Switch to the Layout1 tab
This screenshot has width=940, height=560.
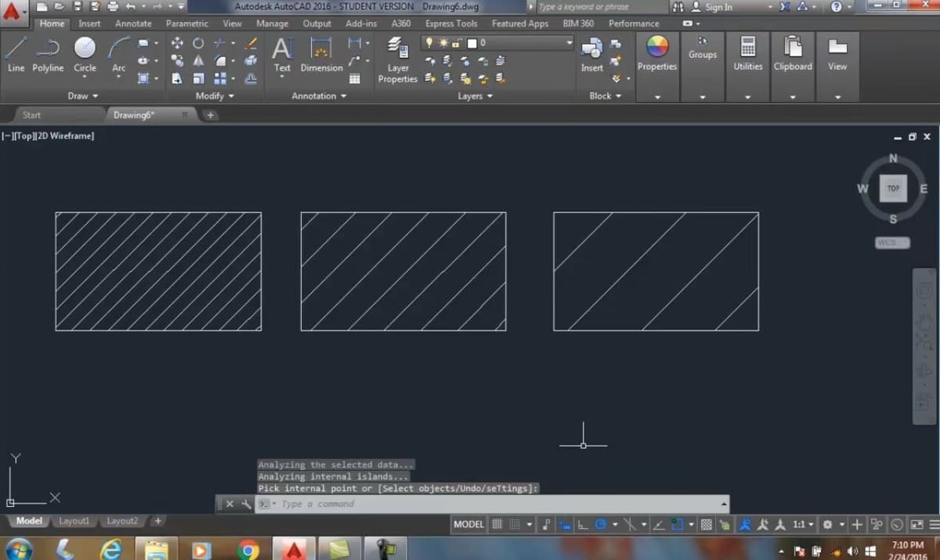[x=74, y=521]
